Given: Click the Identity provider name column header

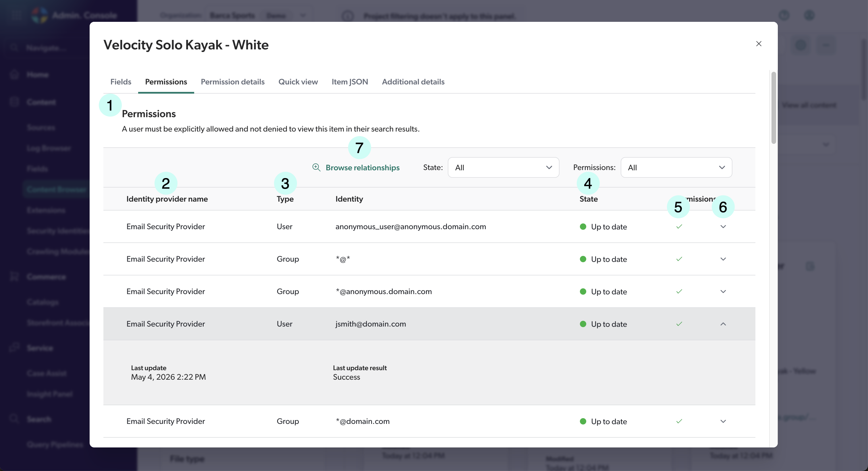Looking at the screenshot, I should click(x=167, y=199).
